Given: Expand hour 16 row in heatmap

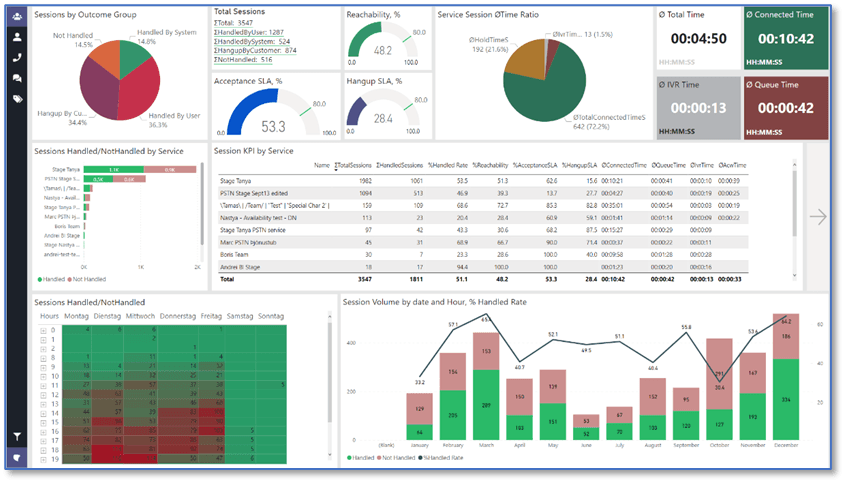Looking at the screenshot, I should [x=43, y=432].
